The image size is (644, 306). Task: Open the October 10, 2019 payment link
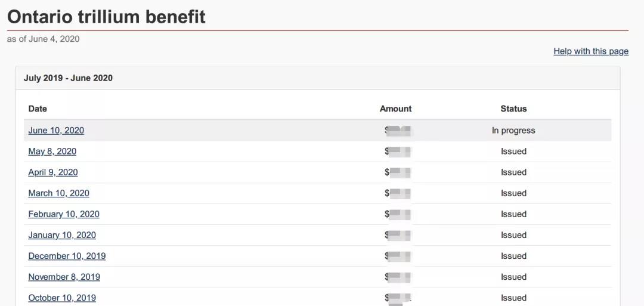pyautogui.click(x=62, y=298)
